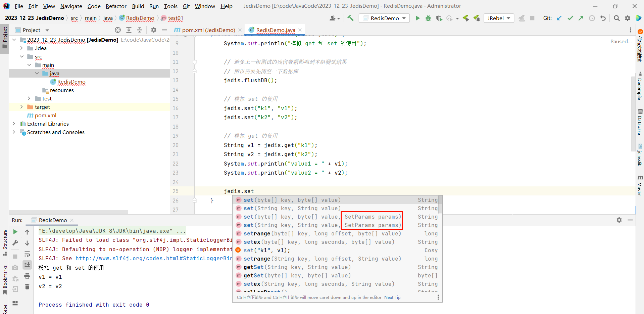Image resolution: width=644 pixels, height=314 pixels.
Task: Open IDE settings gear in top toolbar
Action: 628,18
